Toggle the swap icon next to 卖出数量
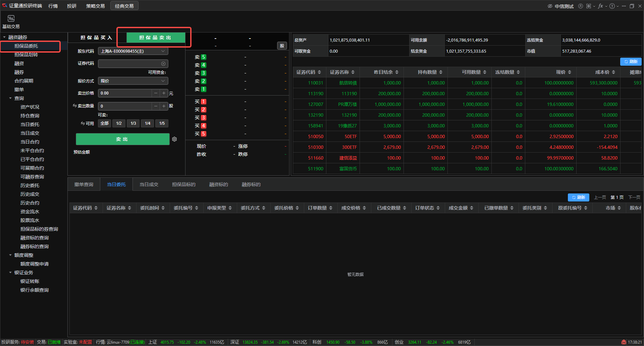644x346 pixels. (75, 106)
